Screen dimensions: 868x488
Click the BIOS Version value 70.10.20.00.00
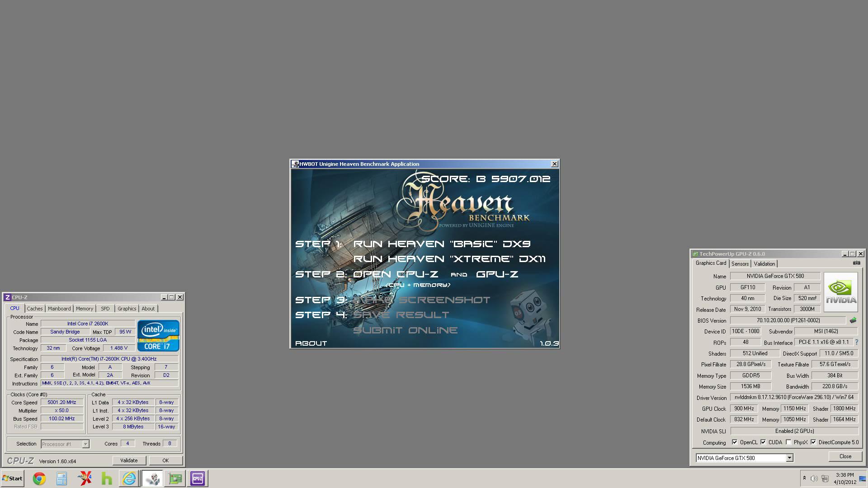click(788, 320)
